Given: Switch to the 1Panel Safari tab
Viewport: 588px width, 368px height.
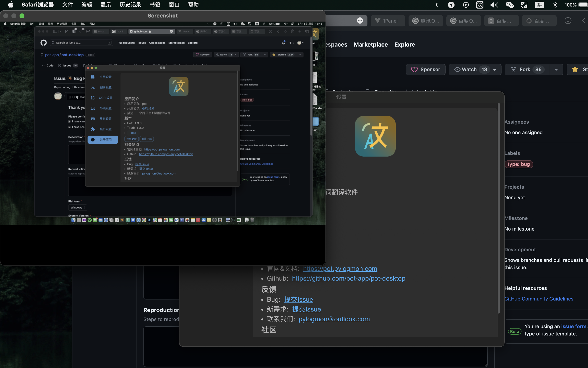Looking at the screenshot, I should coord(388,21).
